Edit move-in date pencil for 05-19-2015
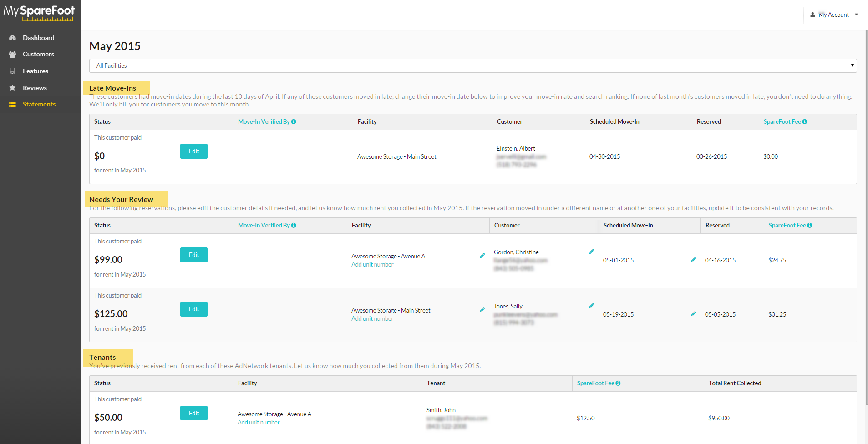The width and height of the screenshot is (868, 444). tap(694, 314)
